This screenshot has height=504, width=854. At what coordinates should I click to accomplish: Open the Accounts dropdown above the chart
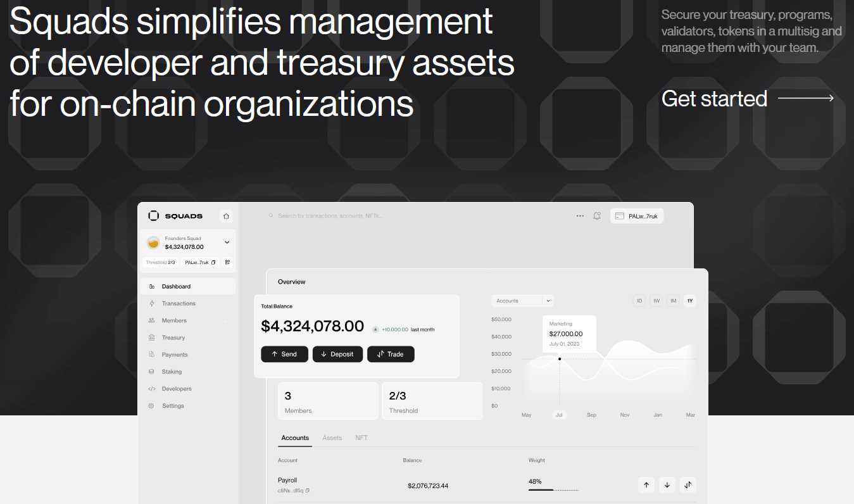[523, 301]
